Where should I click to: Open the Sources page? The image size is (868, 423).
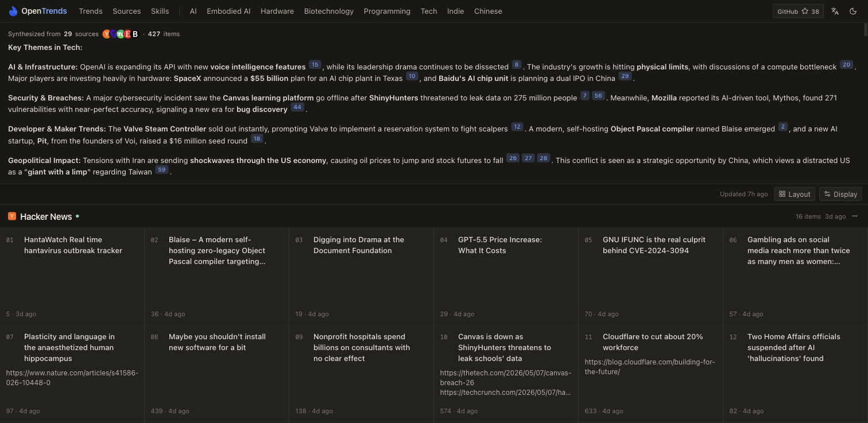click(127, 11)
